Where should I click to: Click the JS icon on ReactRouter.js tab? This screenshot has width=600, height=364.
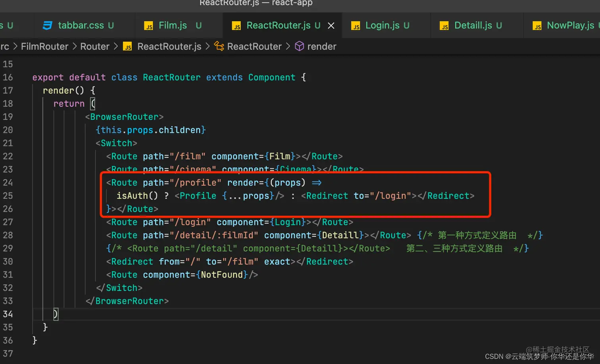pos(237,26)
